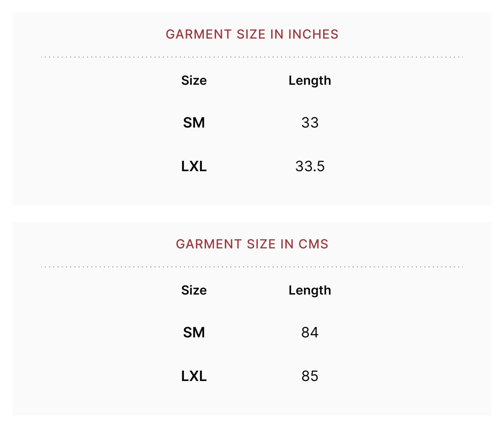
Task: Click the word SIZE in the CMS heading
Action: [x=261, y=244]
